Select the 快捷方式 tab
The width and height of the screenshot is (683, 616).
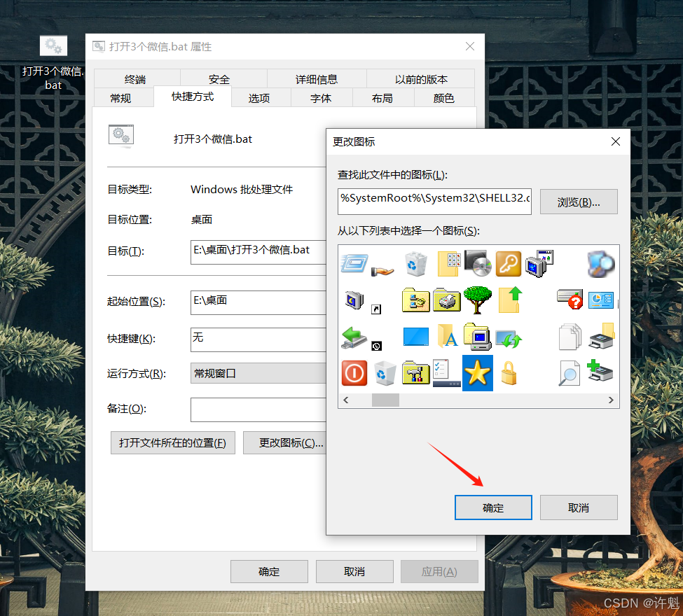tap(193, 97)
